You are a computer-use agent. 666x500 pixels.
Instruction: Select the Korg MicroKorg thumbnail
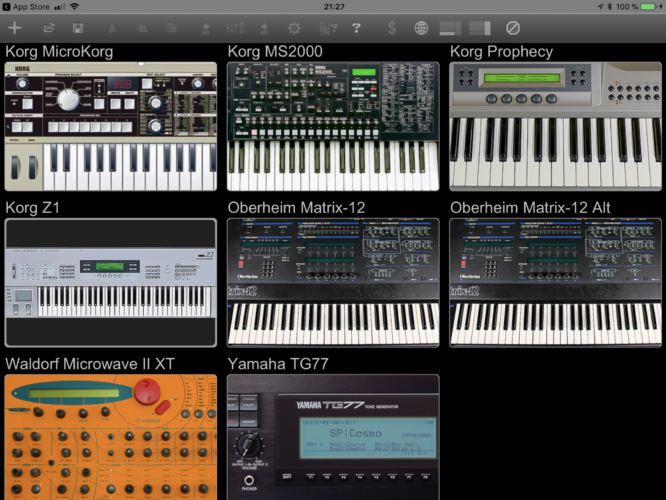point(110,126)
